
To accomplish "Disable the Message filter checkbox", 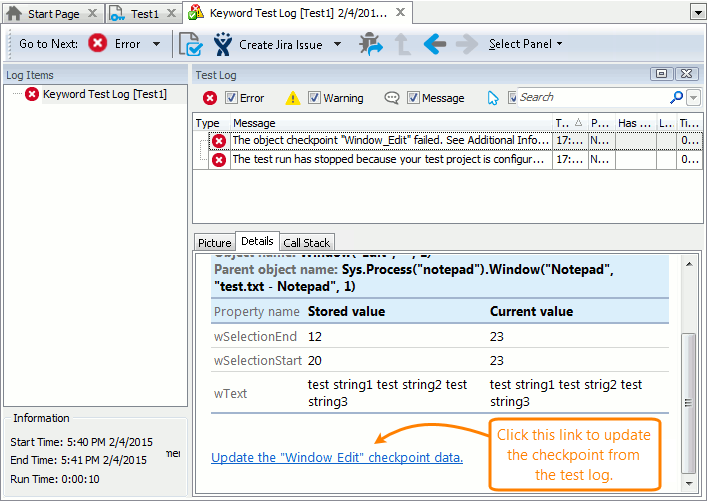I will pos(413,98).
